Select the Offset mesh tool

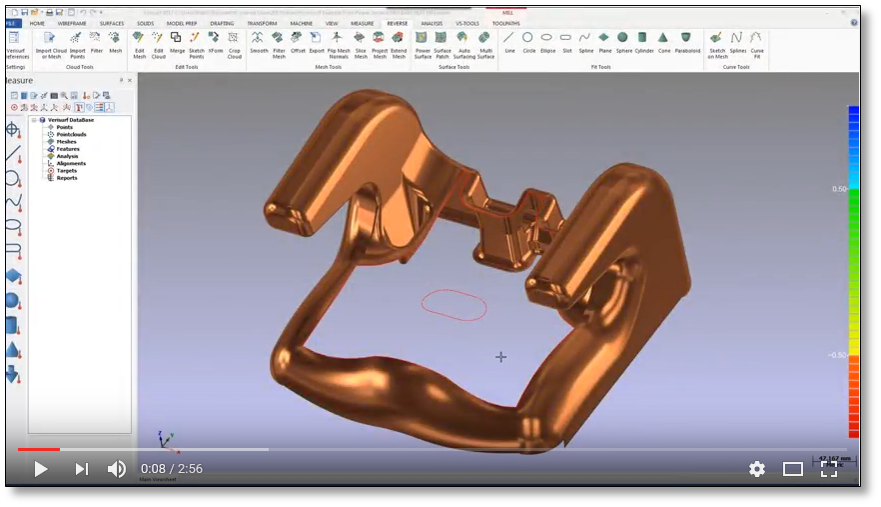pyautogui.click(x=298, y=43)
